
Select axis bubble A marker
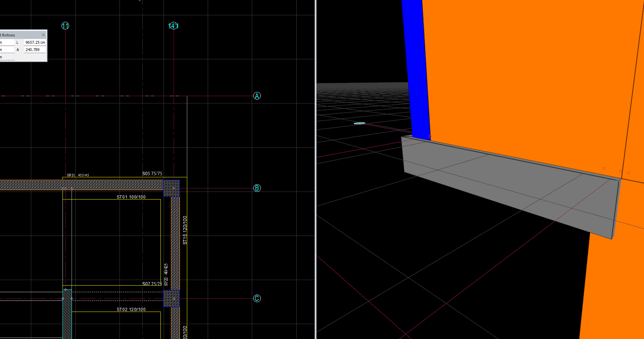[x=257, y=96]
